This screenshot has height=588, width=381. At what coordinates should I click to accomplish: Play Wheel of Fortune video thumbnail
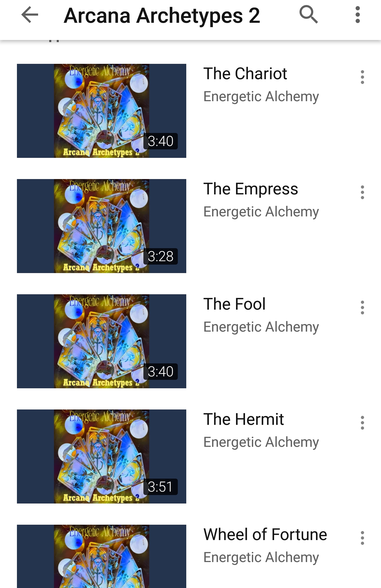pos(102,556)
